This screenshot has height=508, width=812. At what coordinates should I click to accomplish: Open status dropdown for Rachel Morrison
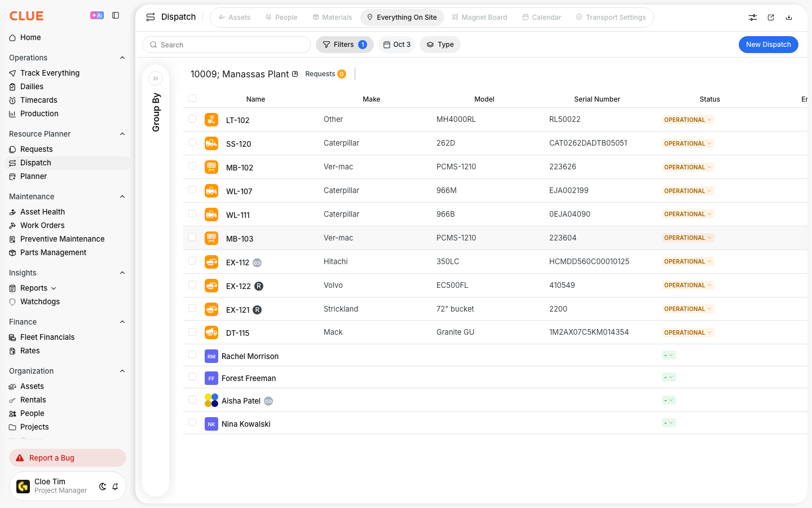coord(669,355)
